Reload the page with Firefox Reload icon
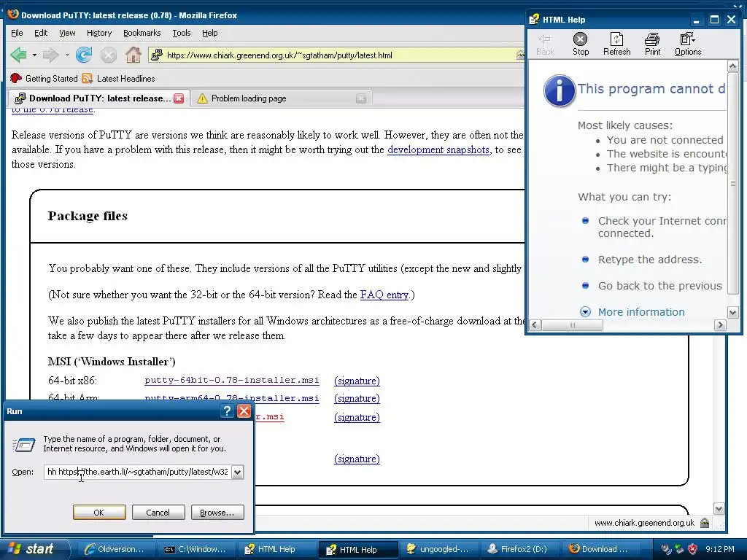This screenshot has height=560, width=747. 84,55
